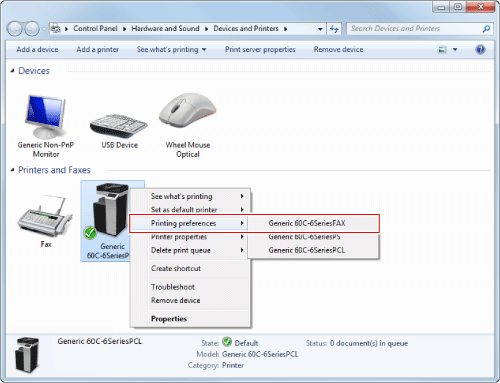Click the change view icon in toolbar

(442, 50)
